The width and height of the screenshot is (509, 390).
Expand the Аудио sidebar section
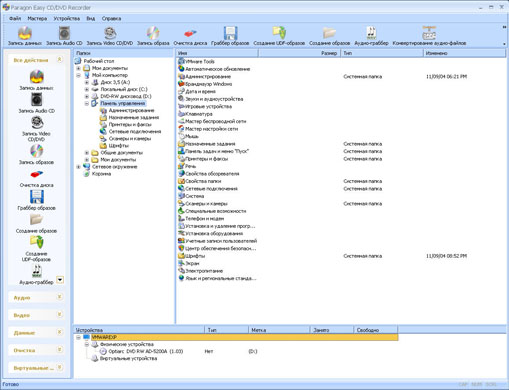[59, 297]
